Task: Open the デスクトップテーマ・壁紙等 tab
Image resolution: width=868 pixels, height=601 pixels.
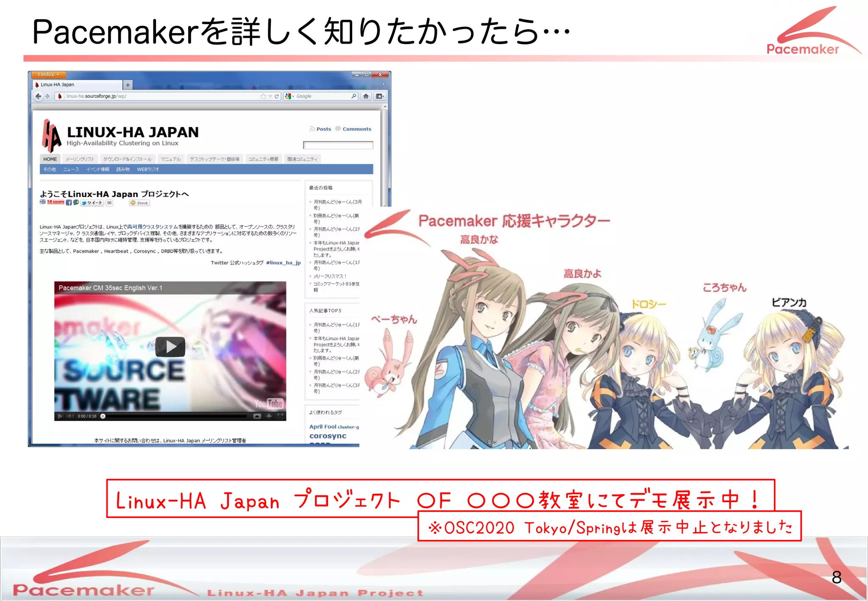Action: [x=214, y=159]
